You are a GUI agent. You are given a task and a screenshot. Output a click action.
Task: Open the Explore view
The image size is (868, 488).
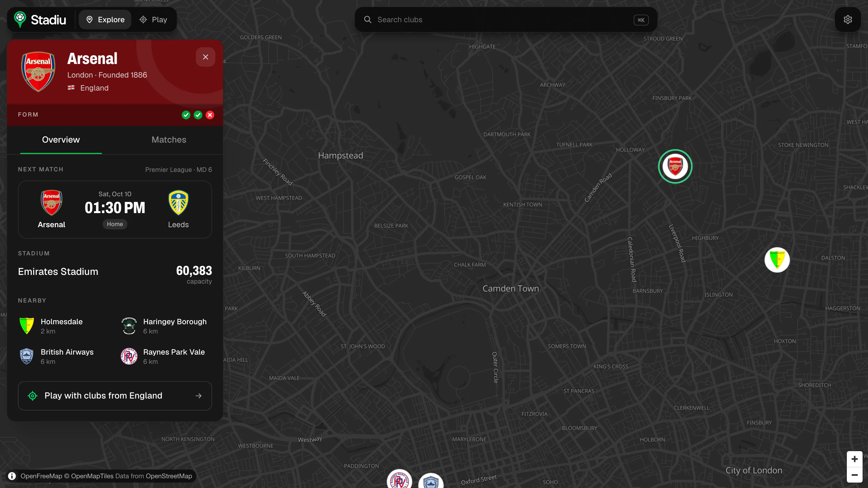pos(105,20)
